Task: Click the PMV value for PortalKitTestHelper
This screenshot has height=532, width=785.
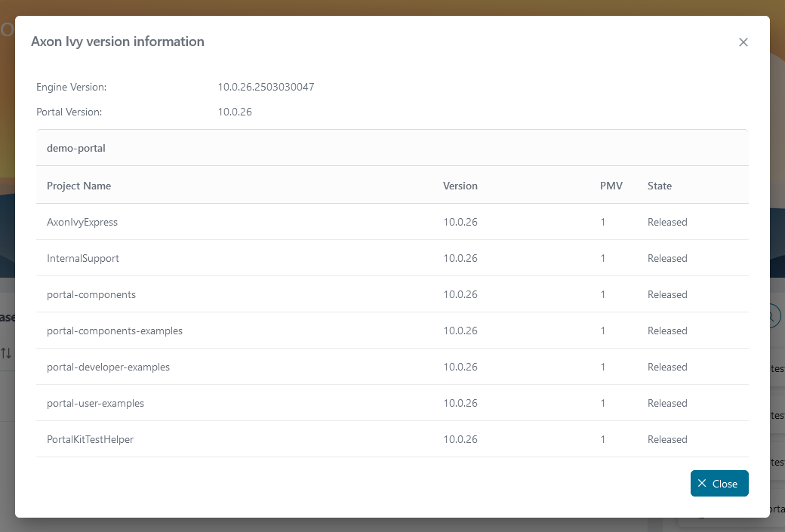Action: 603,439
